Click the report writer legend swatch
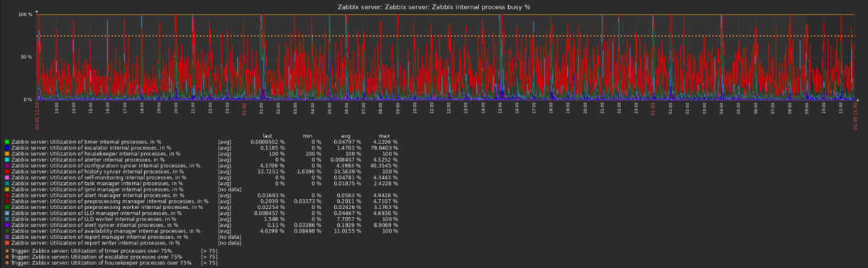Screen dimensions: 868x268 6,242
